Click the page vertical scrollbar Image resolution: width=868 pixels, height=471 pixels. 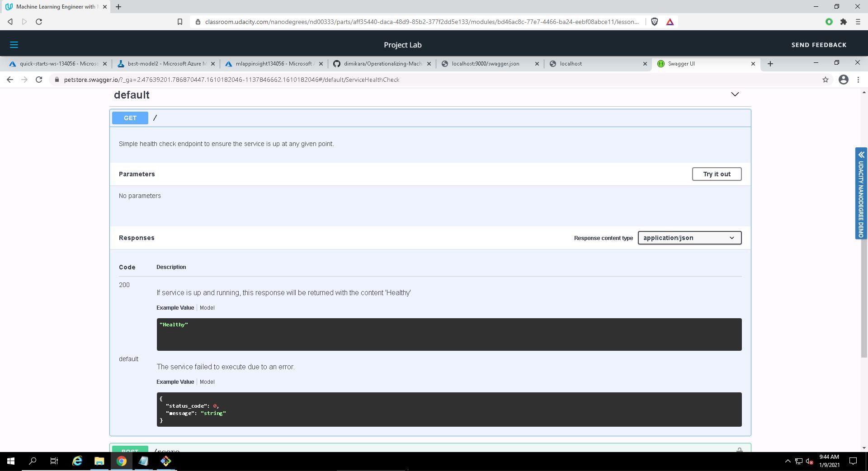863,226
